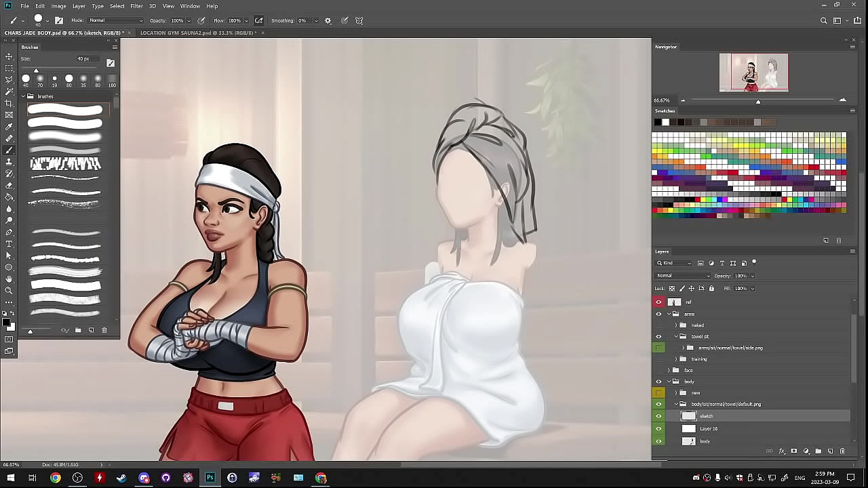The image size is (868, 488).
Task: Toggle visibility of Layer 16
Action: coord(658,428)
